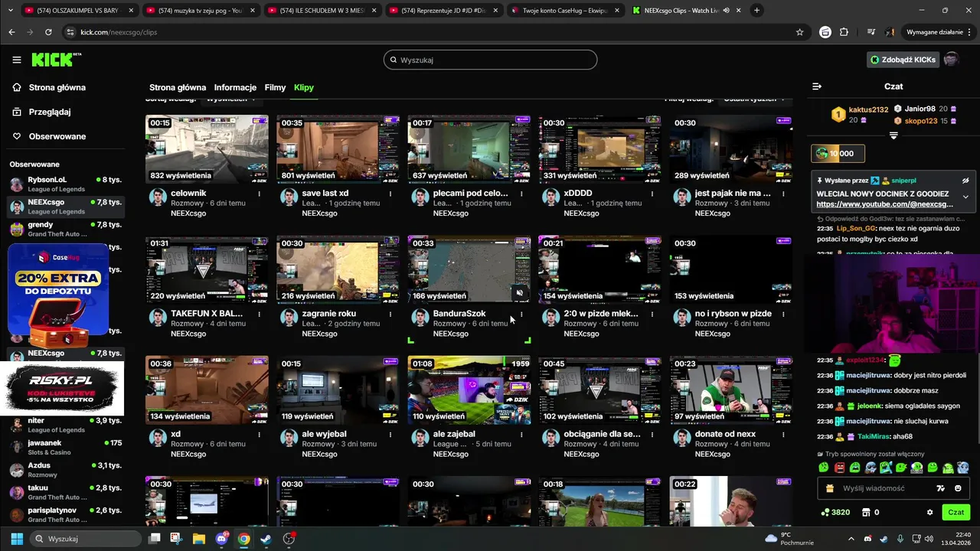980x551 pixels.
Task: Open options menu for celownik clip
Action: [x=259, y=194]
